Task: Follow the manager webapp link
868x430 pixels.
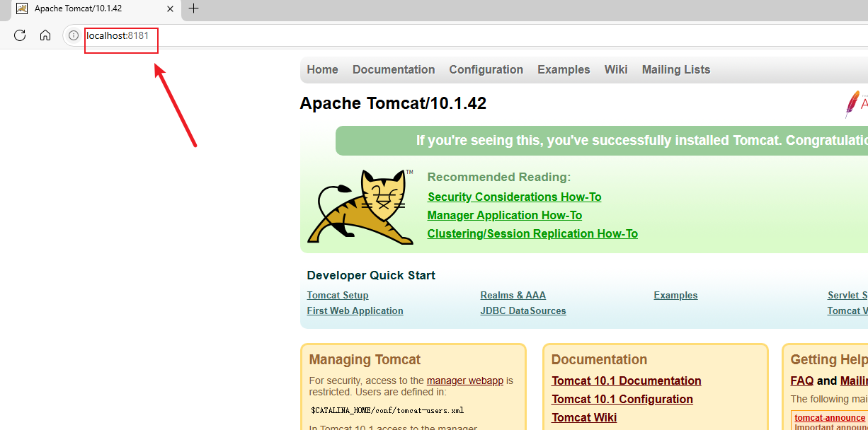Action: (x=465, y=380)
